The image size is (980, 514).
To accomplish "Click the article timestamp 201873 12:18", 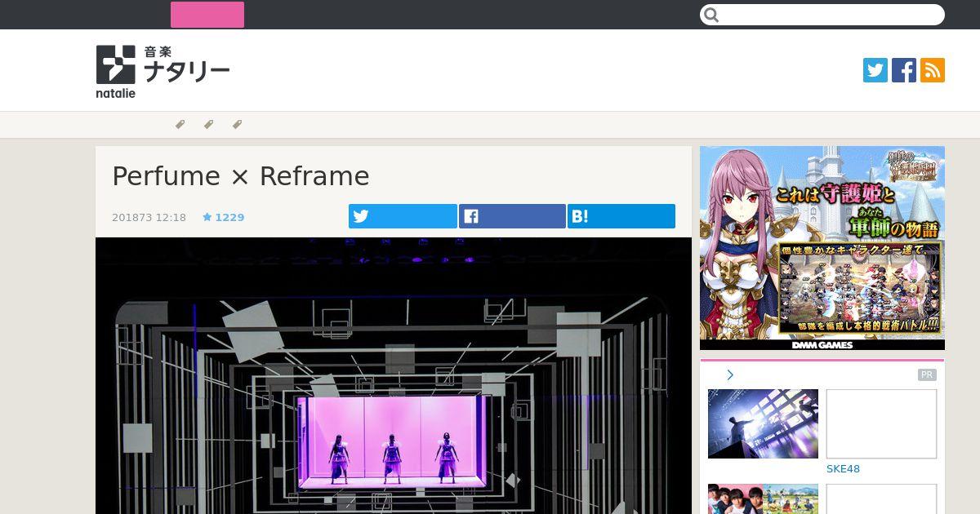I will (149, 217).
